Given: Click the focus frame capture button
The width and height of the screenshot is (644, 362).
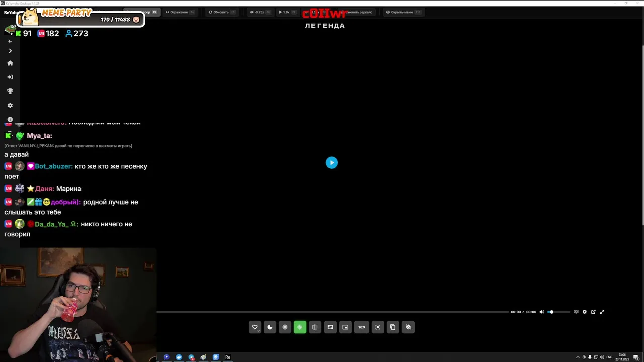Looking at the screenshot, I should tap(378, 327).
